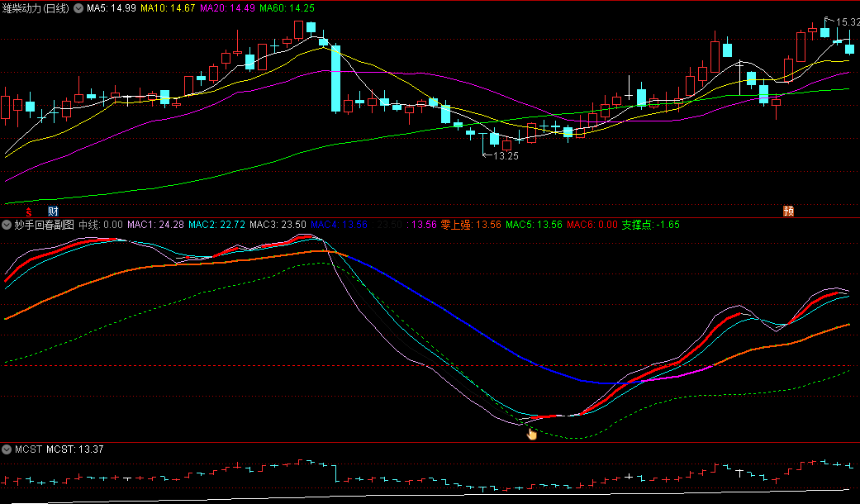Screen dimensions: 860x504
Task: Select the MAC4: 13.56 value
Action: pyautogui.click(x=339, y=225)
